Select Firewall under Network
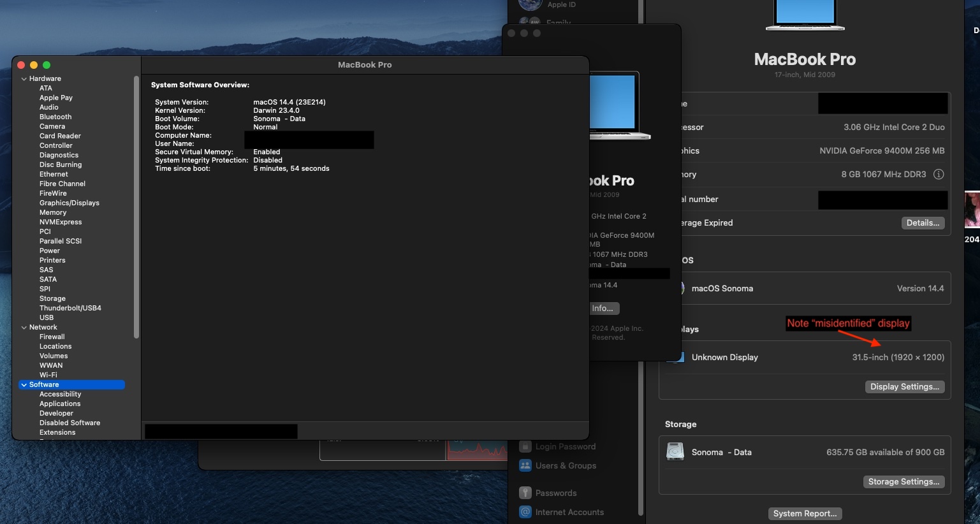This screenshot has width=980, height=524. pos(52,337)
